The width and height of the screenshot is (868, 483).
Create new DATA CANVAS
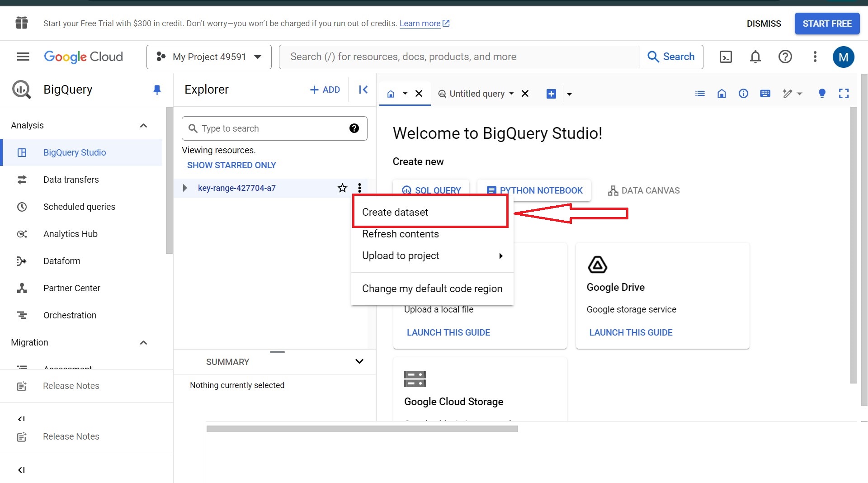pos(644,190)
